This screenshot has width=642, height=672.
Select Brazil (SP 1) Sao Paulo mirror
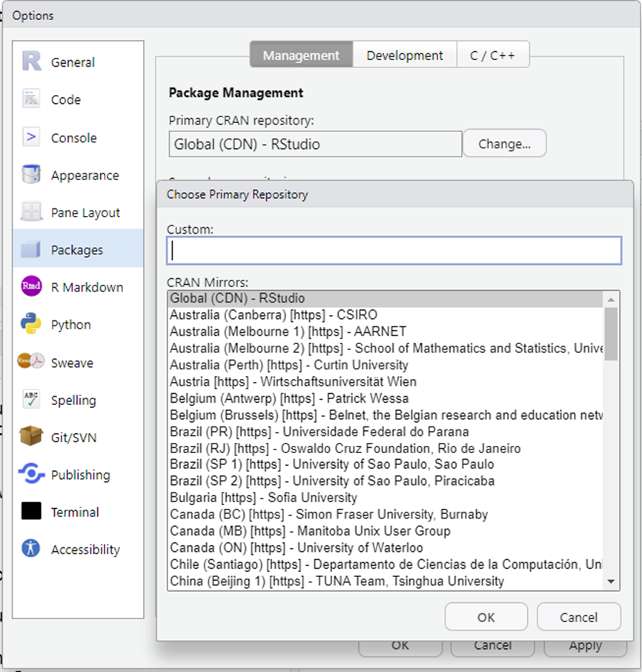click(385, 464)
